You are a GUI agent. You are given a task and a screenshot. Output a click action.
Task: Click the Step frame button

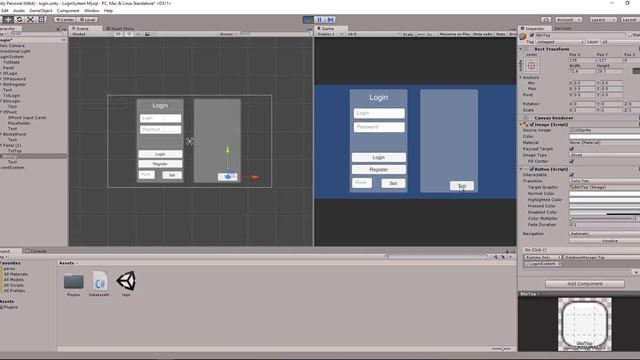(330, 20)
